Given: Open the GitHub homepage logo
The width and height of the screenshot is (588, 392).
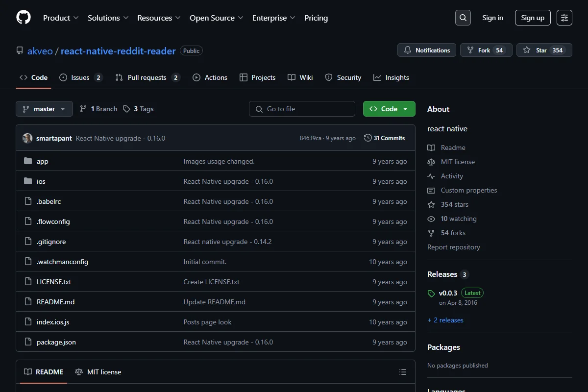Looking at the screenshot, I should point(24,18).
